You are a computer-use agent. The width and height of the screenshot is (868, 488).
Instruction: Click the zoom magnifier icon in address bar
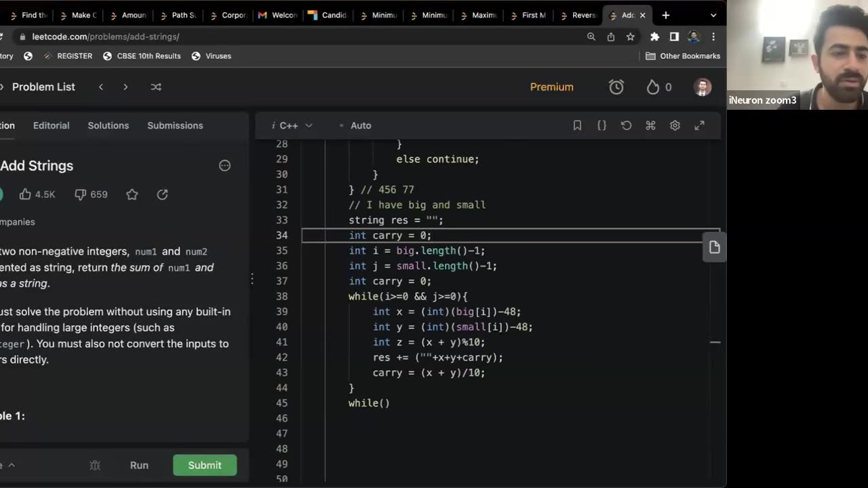click(591, 37)
